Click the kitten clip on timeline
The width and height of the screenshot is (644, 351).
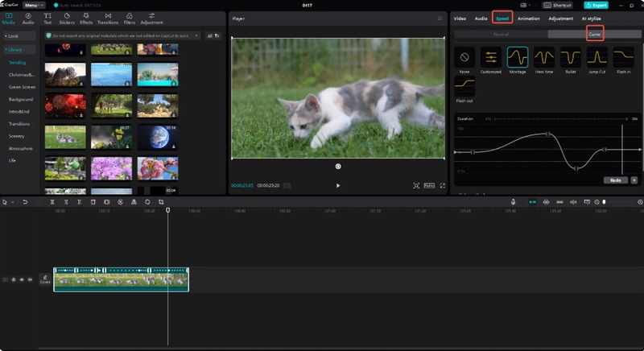coord(121,280)
